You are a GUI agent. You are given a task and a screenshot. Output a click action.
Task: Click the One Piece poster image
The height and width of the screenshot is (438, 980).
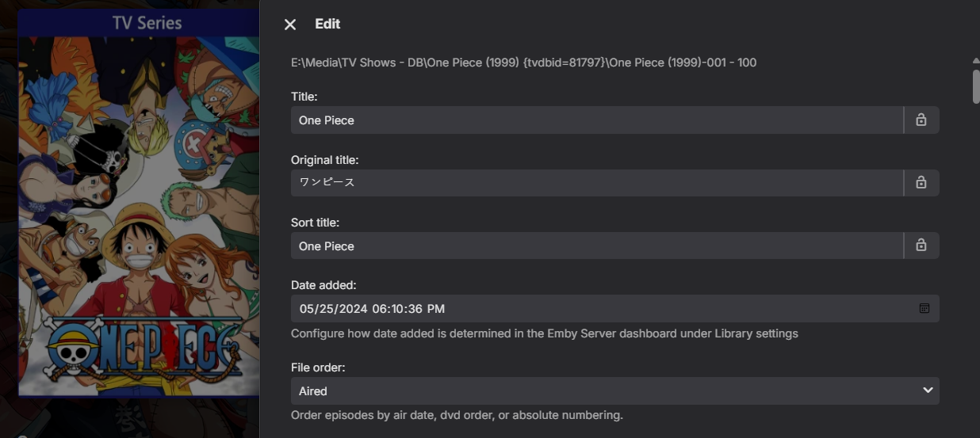[139, 214]
